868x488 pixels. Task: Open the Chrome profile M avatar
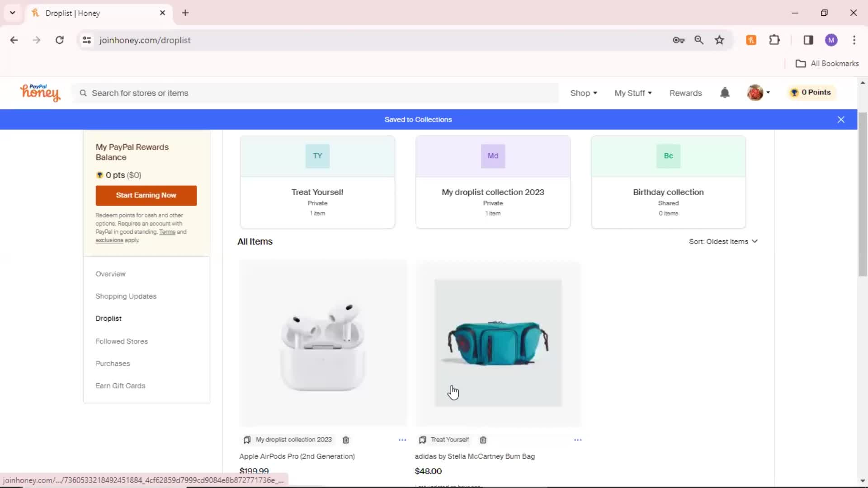[831, 40]
